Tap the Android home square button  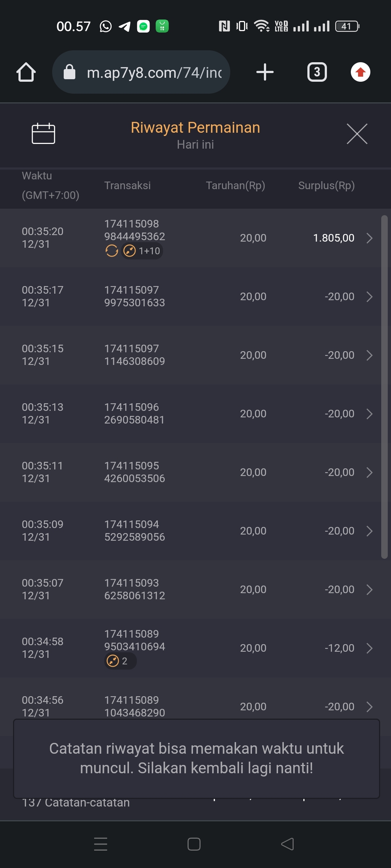point(194,844)
